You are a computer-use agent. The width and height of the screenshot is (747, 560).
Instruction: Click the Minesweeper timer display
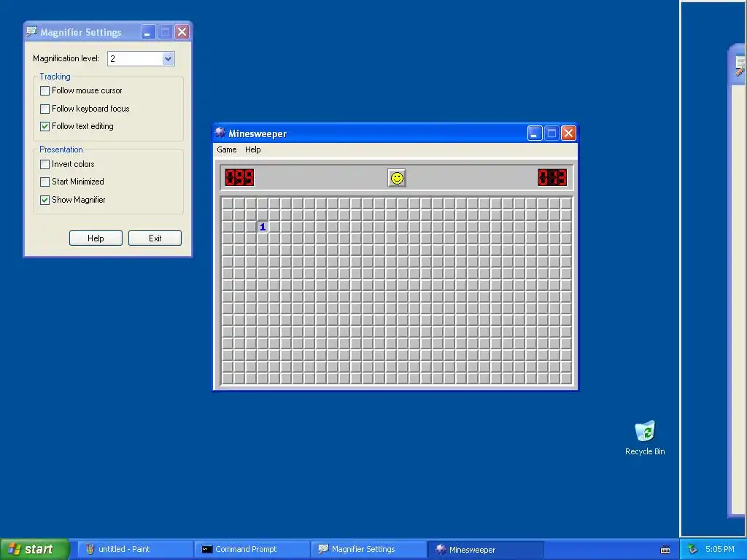pos(553,178)
